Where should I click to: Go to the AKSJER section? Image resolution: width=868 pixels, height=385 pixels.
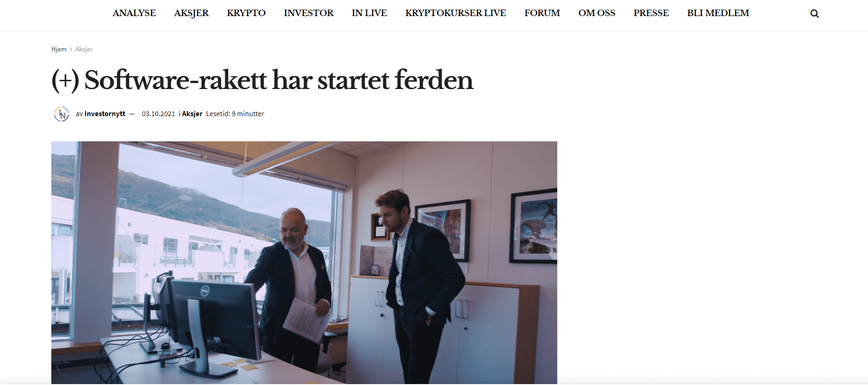[x=192, y=13]
